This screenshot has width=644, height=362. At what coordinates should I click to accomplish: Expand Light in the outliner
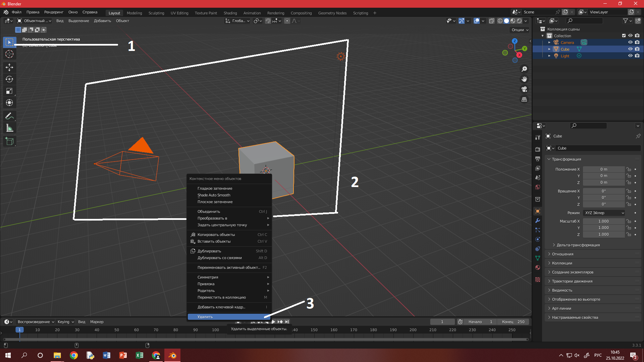(x=549, y=56)
